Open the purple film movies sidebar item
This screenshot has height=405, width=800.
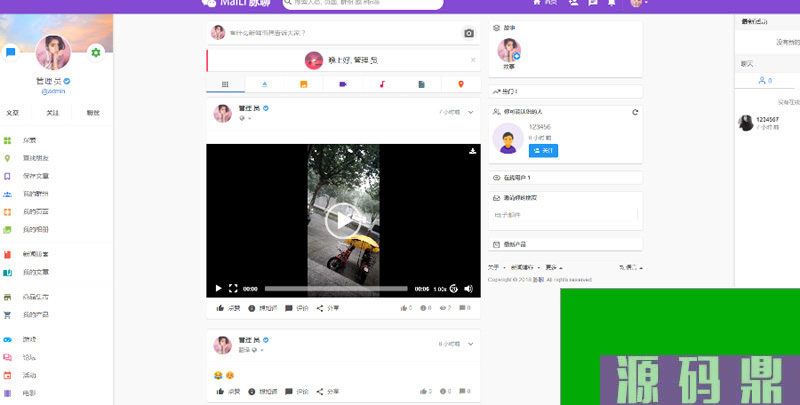coord(7,393)
